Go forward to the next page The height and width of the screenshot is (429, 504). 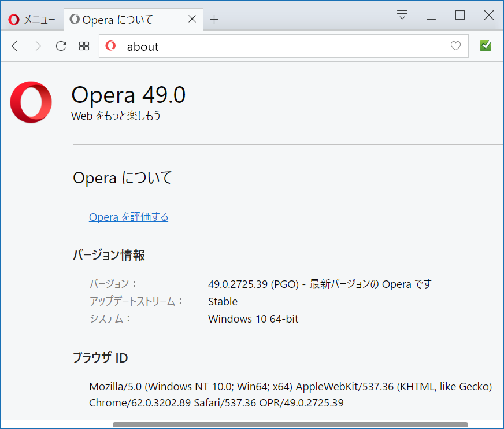(38, 46)
